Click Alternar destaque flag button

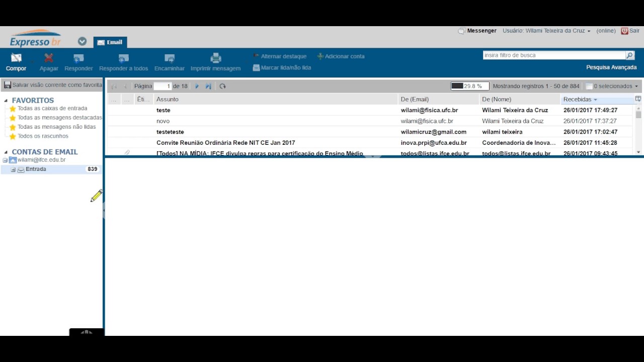280,56
